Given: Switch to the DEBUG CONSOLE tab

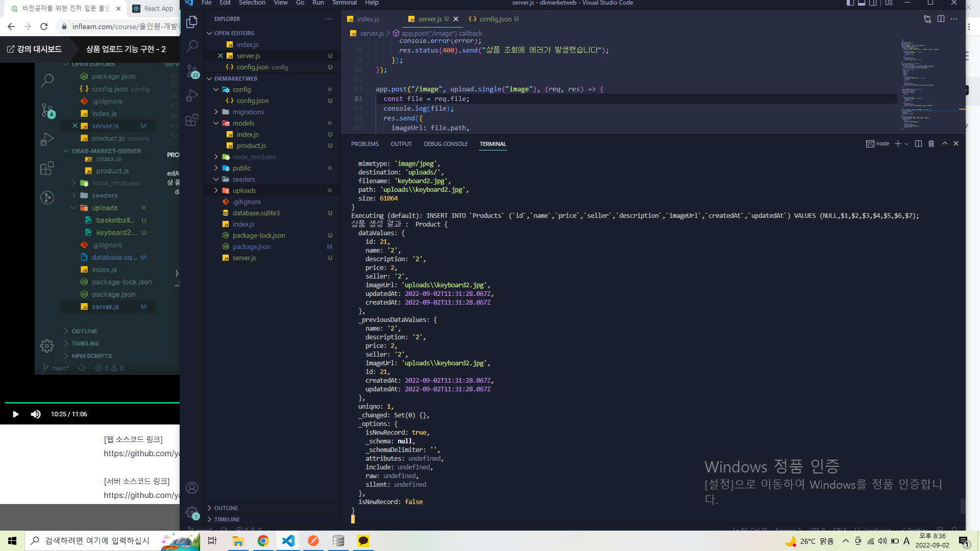Looking at the screenshot, I should pos(445,144).
